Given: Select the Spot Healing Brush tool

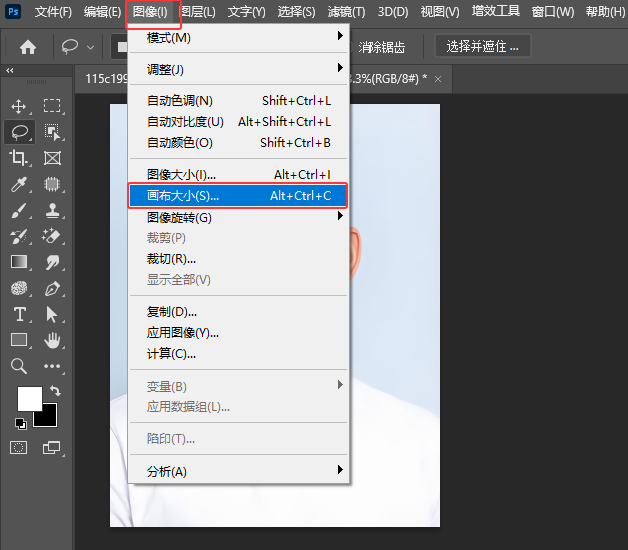Looking at the screenshot, I should pyautogui.click(x=52, y=184).
